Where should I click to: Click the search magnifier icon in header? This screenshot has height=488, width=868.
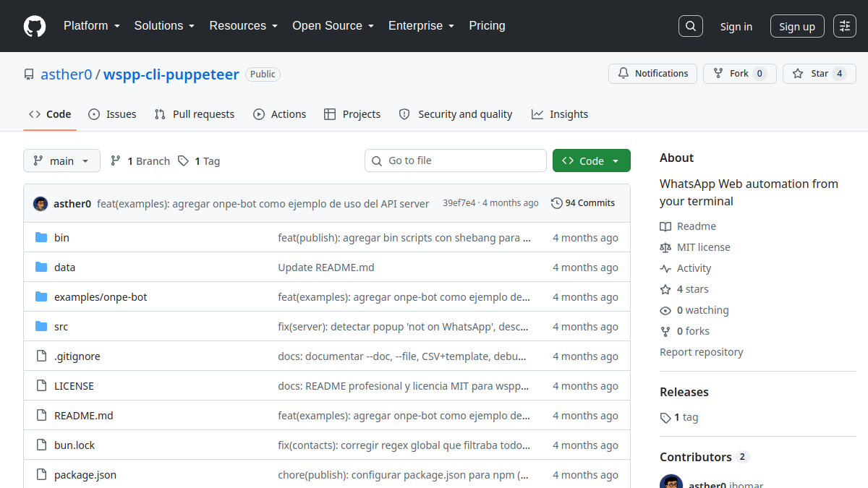click(x=691, y=26)
